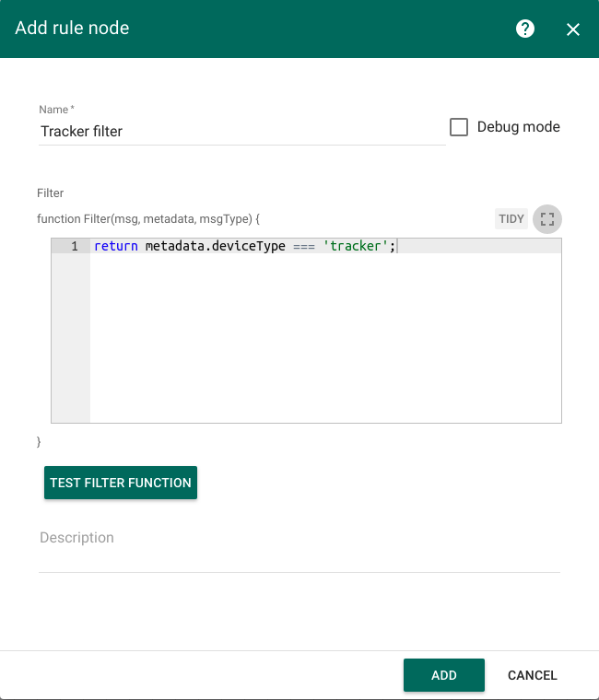This screenshot has height=700, width=599.
Task: Expand the filter editor to fullscreen
Action: coord(547,219)
